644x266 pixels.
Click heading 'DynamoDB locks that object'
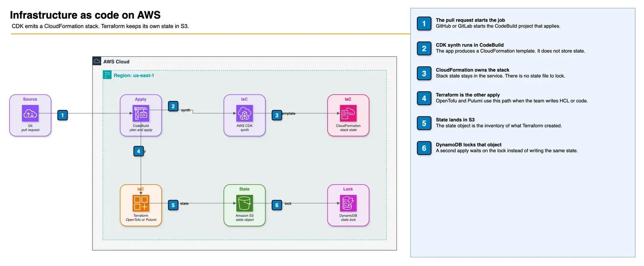tap(469, 145)
